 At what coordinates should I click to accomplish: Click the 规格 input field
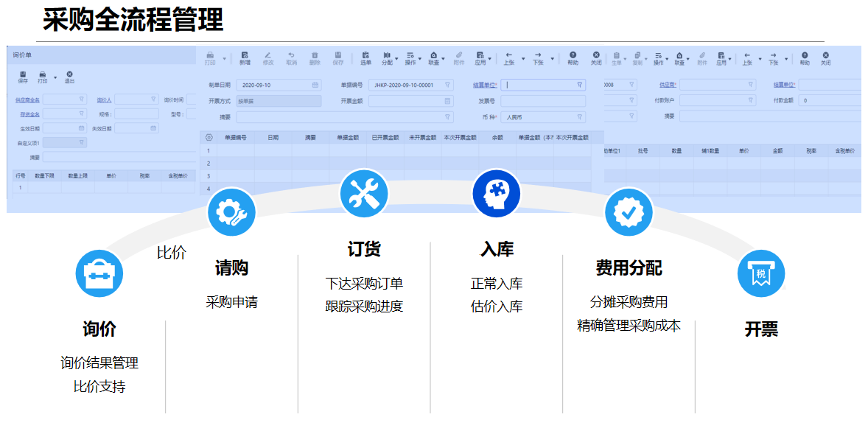point(137,114)
